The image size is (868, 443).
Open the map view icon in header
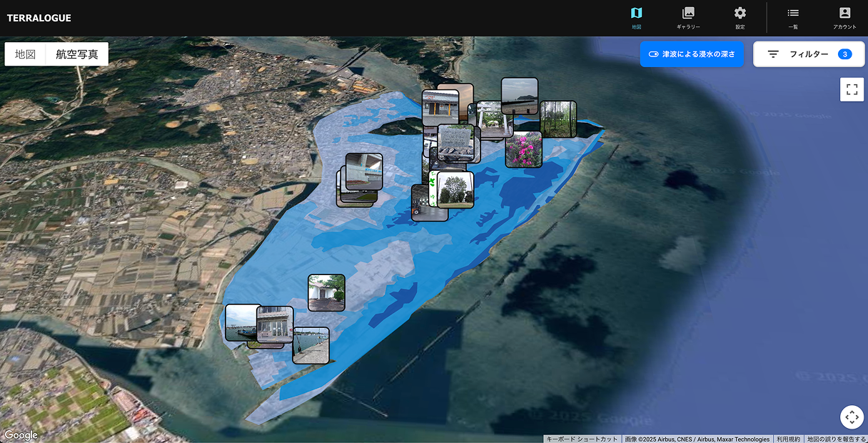pos(636,18)
